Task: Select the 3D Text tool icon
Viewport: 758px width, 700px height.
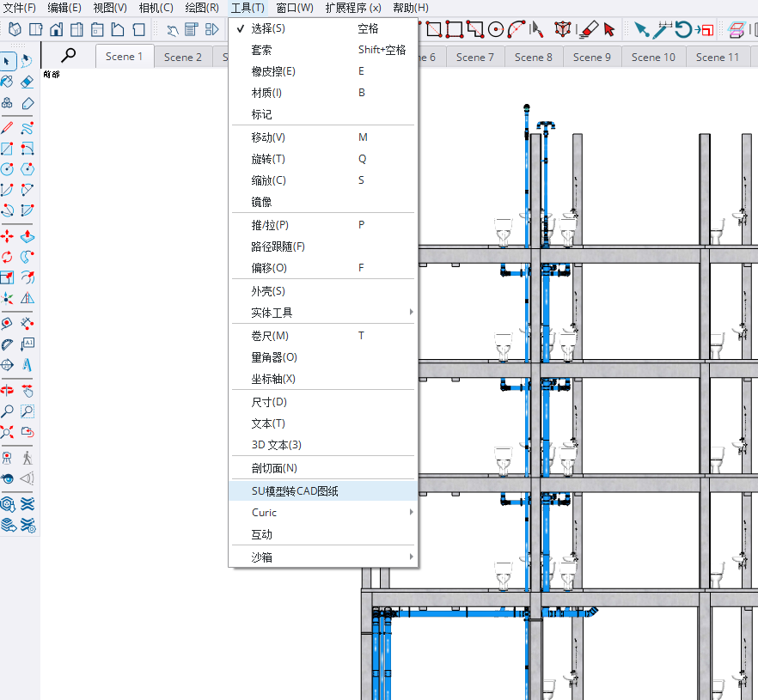Action: pyautogui.click(x=28, y=364)
